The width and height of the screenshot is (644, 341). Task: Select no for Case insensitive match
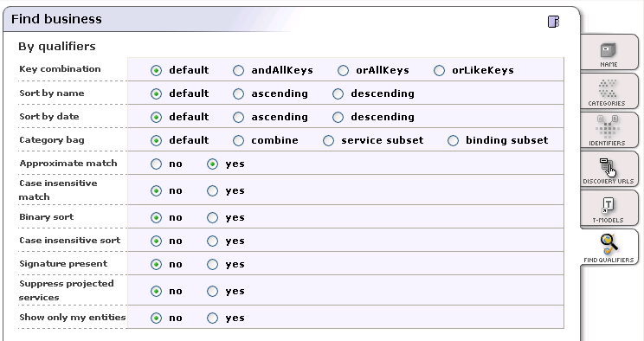(156, 191)
